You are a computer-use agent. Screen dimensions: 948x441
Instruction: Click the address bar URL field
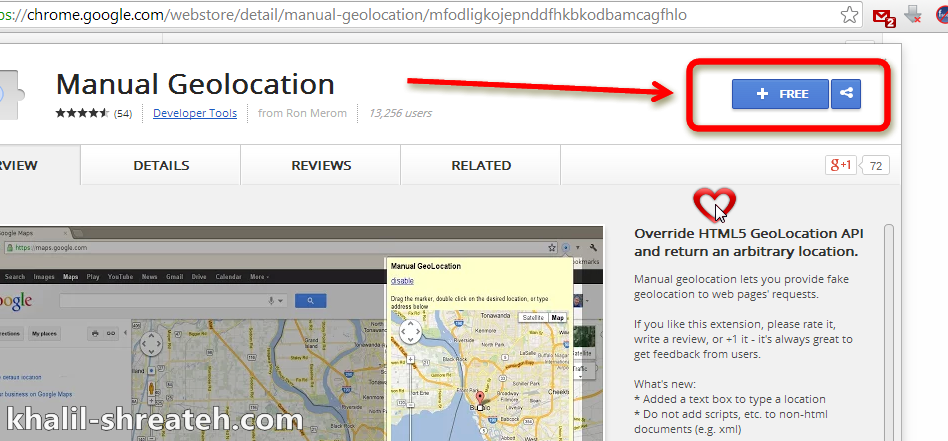[x=400, y=15]
